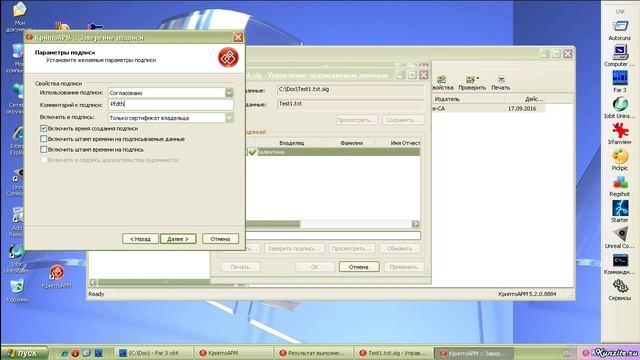The image size is (640, 360).
Task: Click the green checkmark beside Валентина signature
Action: pyautogui.click(x=252, y=152)
